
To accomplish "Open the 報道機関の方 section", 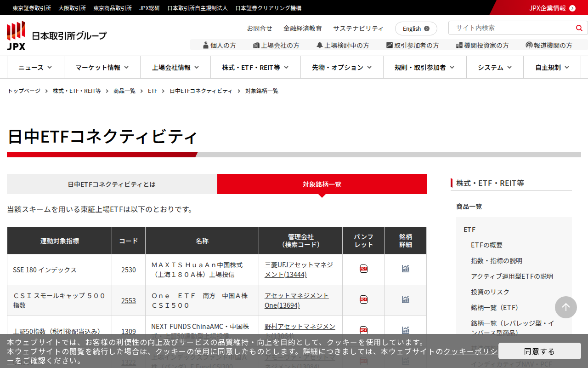I will pos(549,45).
